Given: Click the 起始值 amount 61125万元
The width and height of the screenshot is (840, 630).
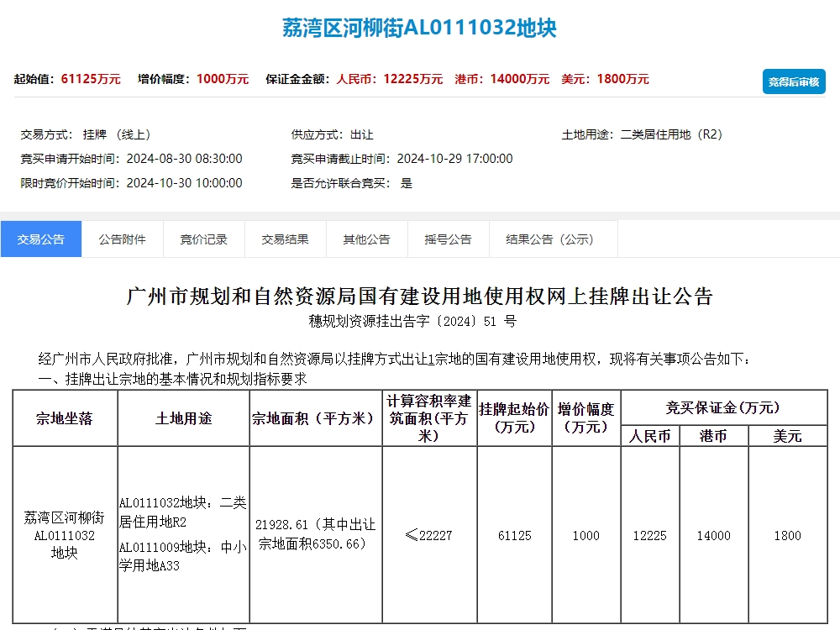Looking at the screenshot, I should tap(86, 78).
